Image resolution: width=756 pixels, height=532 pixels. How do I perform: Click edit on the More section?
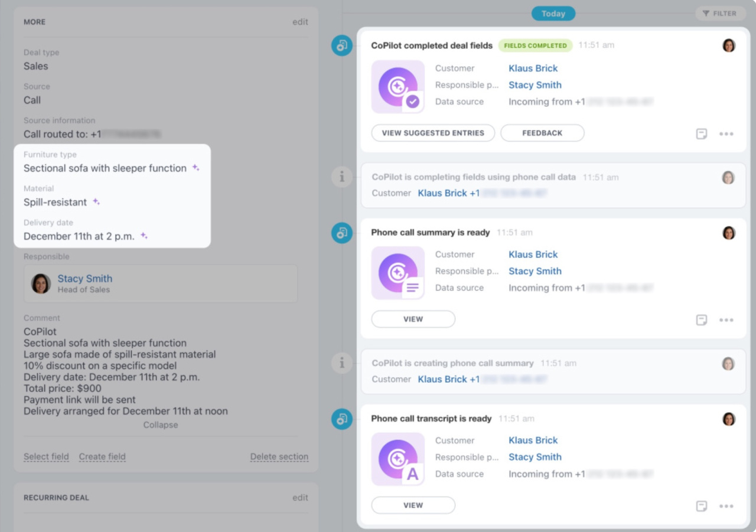coord(300,22)
